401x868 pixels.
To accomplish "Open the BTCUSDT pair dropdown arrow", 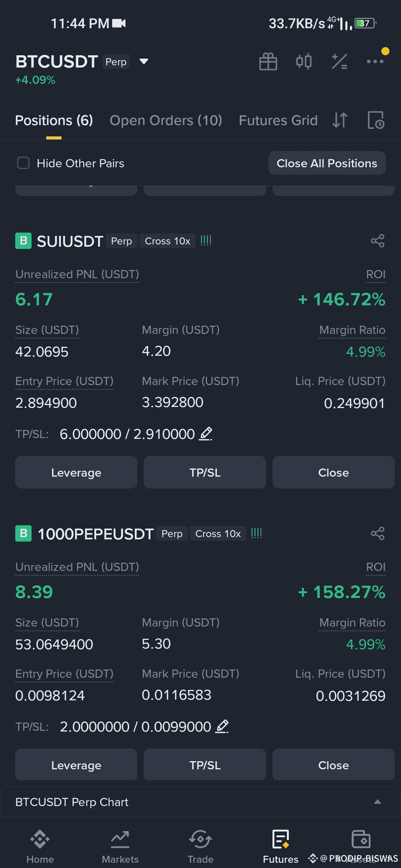I will [144, 61].
